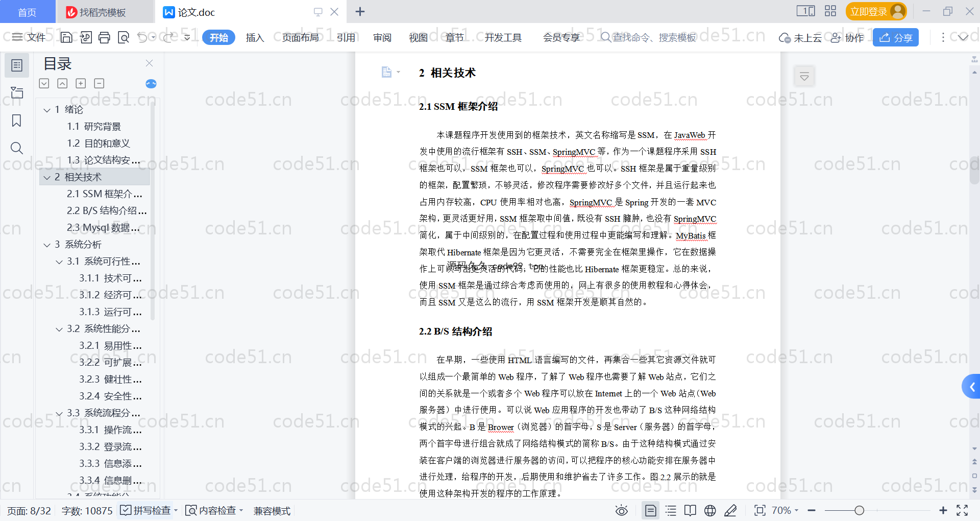Image resolution: width=980 pixels, height=521 pixels.
Task: Click zoom out minus button
Action: [812, 510]
